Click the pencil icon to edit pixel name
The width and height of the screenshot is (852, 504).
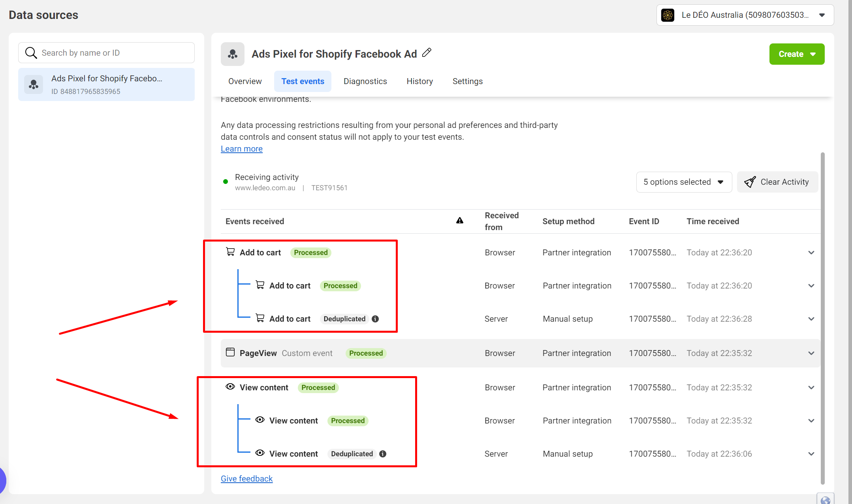pyautogui.click(x=427, y=52)
